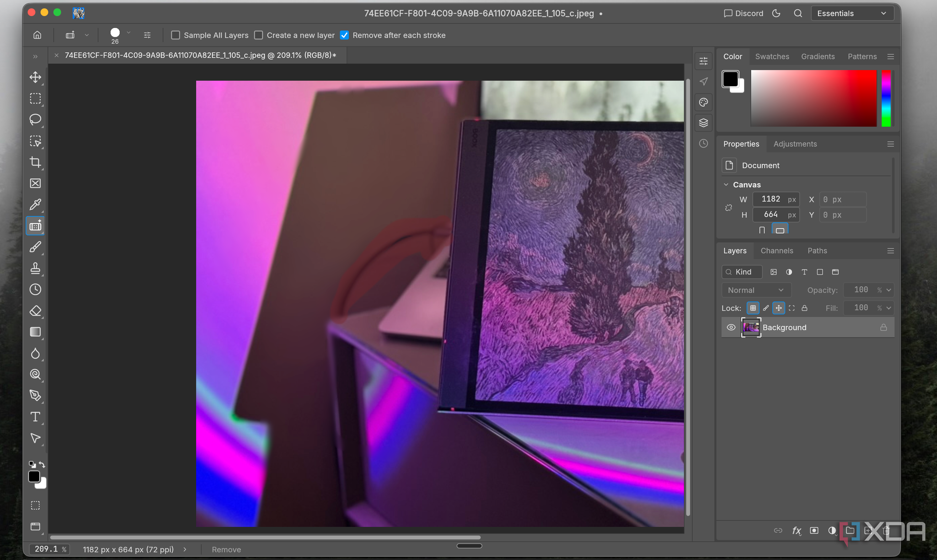The width and height of the screenshot is (937, 560).
Task: Click the Home icon in options bar
Action: click(37, 35)
